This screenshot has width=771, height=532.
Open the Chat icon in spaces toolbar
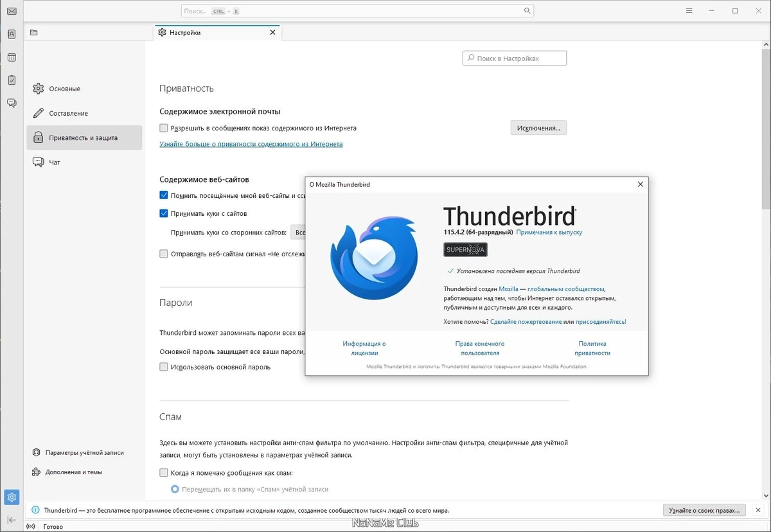pyautogui.click(x=12, y=103)
